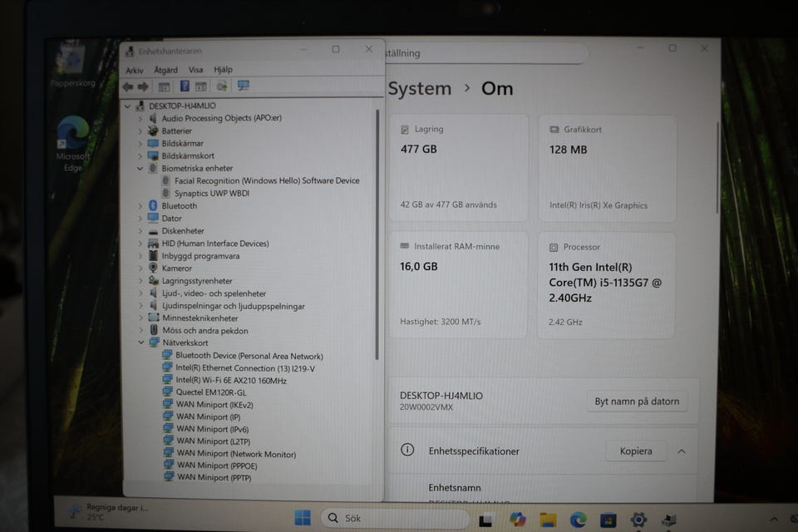Collapse the Enhetsspecifikationer section chevron
Image resolution: width=798 pixels, height=532 pixels.
(682, 451)
